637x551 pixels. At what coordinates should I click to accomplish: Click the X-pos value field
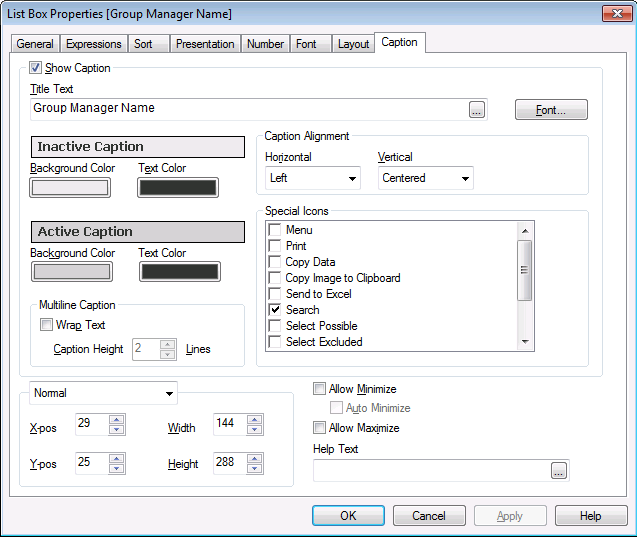tap(92, 424)
